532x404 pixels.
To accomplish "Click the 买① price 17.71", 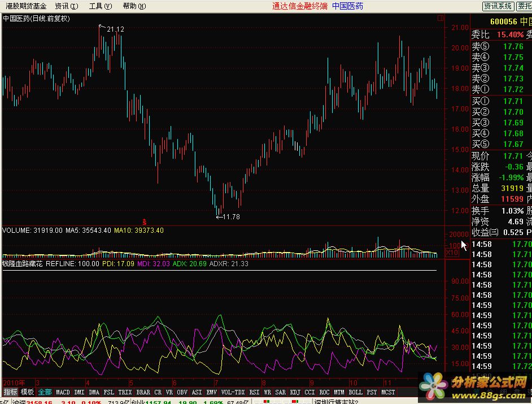I will pos(513,101).
